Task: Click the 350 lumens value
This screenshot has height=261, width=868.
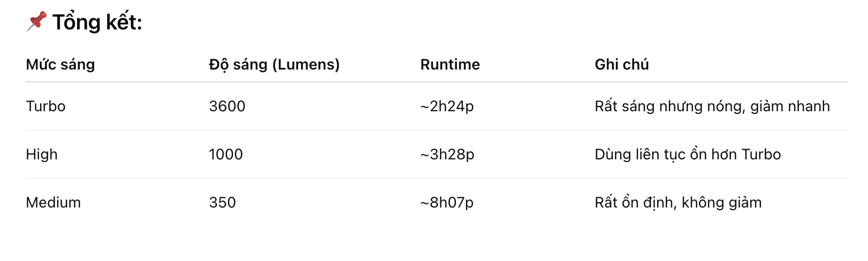Action: coord(222,203)
